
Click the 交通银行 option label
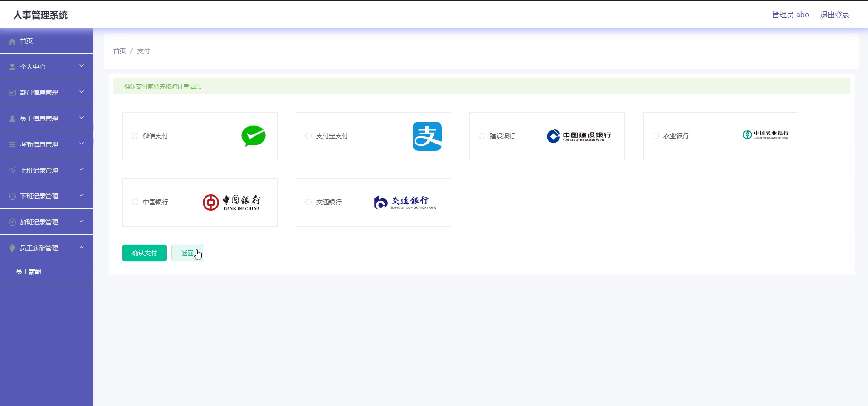coord(329,202)
